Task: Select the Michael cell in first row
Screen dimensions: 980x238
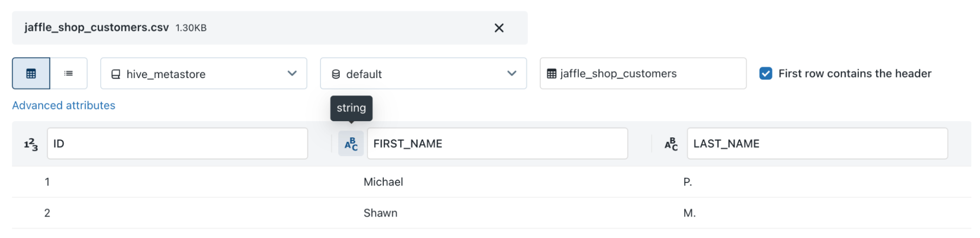Action: pyautogui.click(x=383, y=182)
